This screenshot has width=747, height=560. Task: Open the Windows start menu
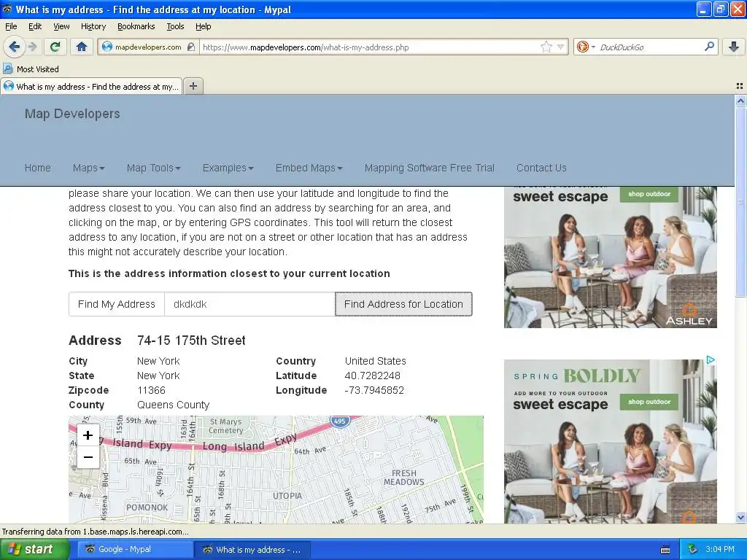[x=34, y=550]
